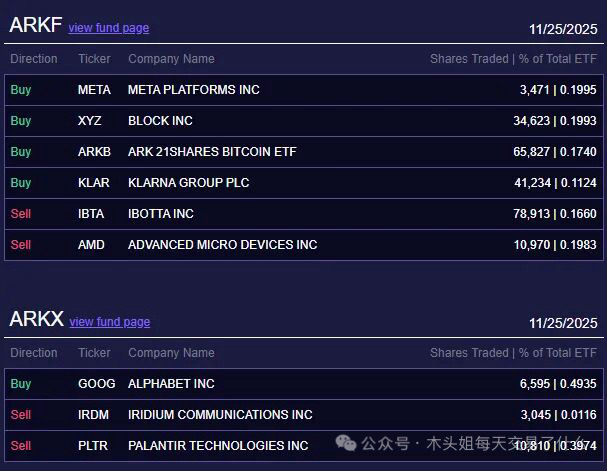
Task: Click the Company Name header in the ARKX table
Action: 171,353
